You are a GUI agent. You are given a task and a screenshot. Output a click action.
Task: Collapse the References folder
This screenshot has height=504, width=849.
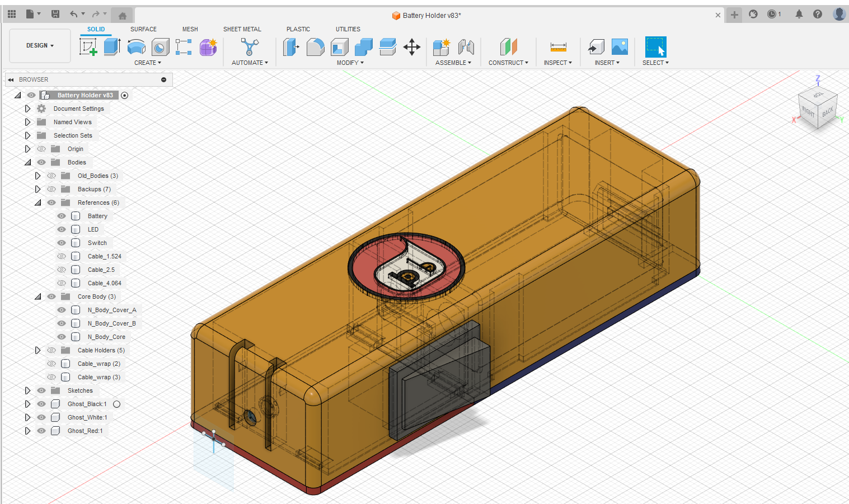point(37,202)
